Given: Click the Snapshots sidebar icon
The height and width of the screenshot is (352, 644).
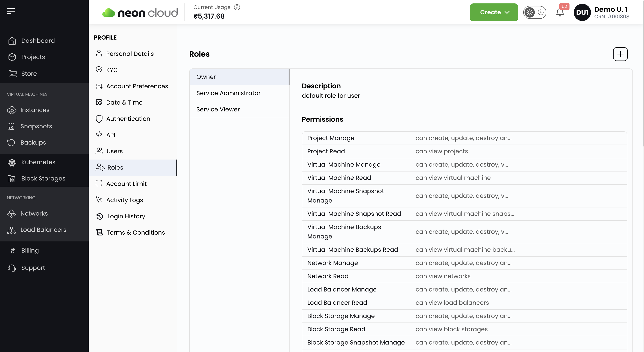Looking at the screenshot, I should [11, 126].
